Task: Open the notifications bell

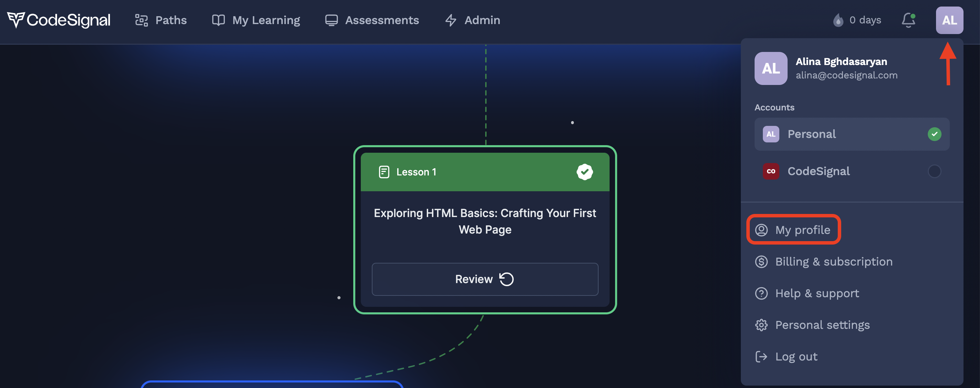Action: click(x=909, y=20)
